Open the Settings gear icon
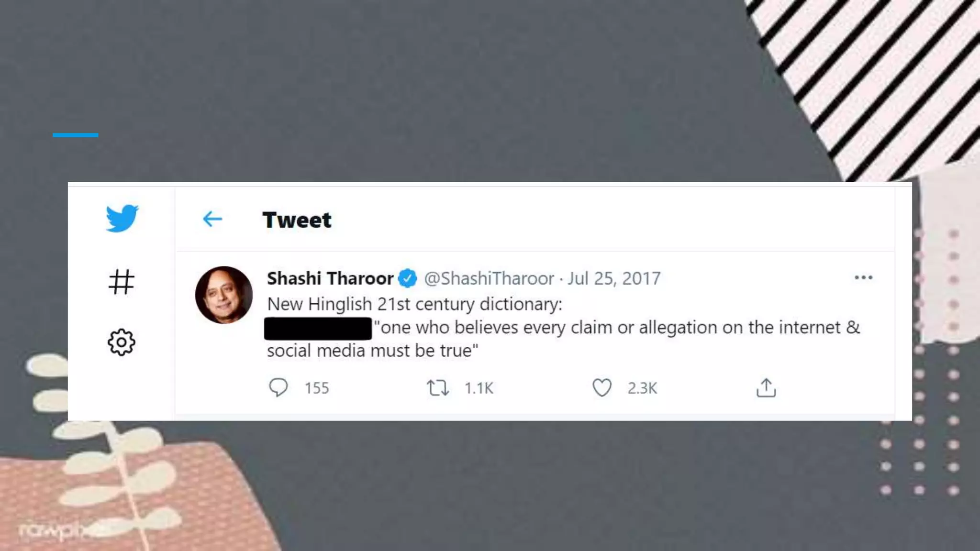Image resolution: width=980 pixels, height=551 pixels. tap(122, 342)
